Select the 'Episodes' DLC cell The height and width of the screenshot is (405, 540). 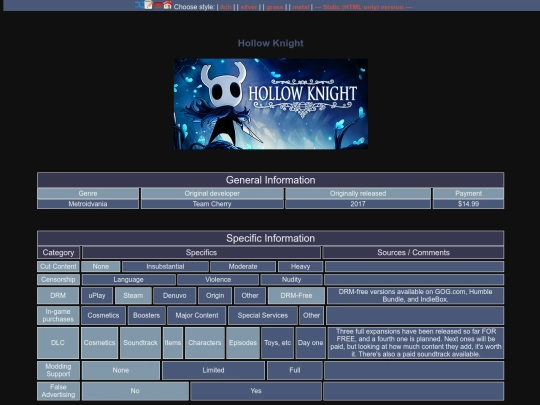(x=243, y=343)
